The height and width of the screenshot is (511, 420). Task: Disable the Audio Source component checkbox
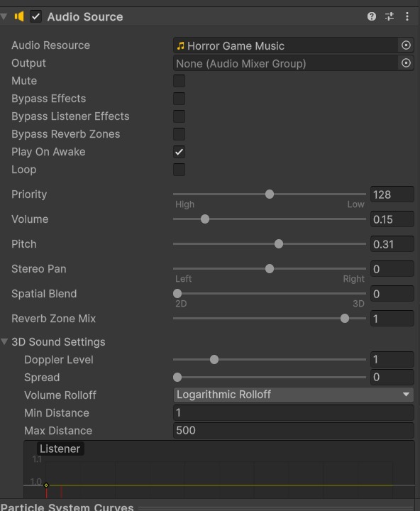(x=36, y=16)
